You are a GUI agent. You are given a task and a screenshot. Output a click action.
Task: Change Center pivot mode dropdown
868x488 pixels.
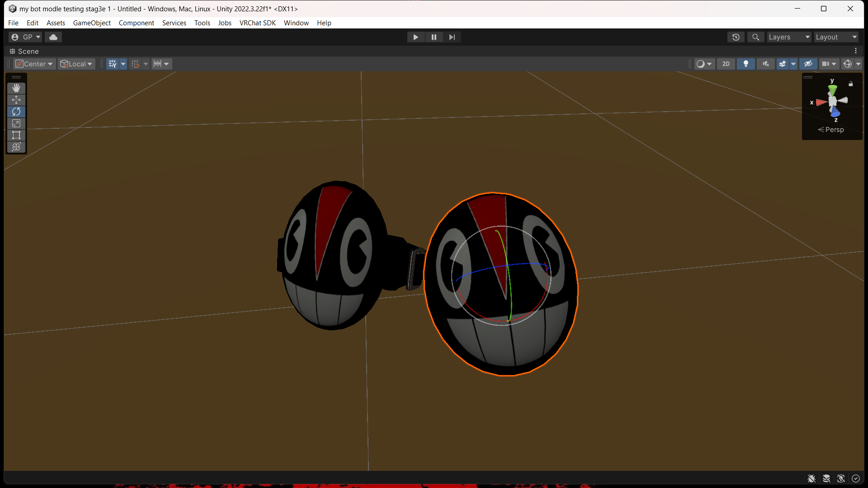pos(35,64)
